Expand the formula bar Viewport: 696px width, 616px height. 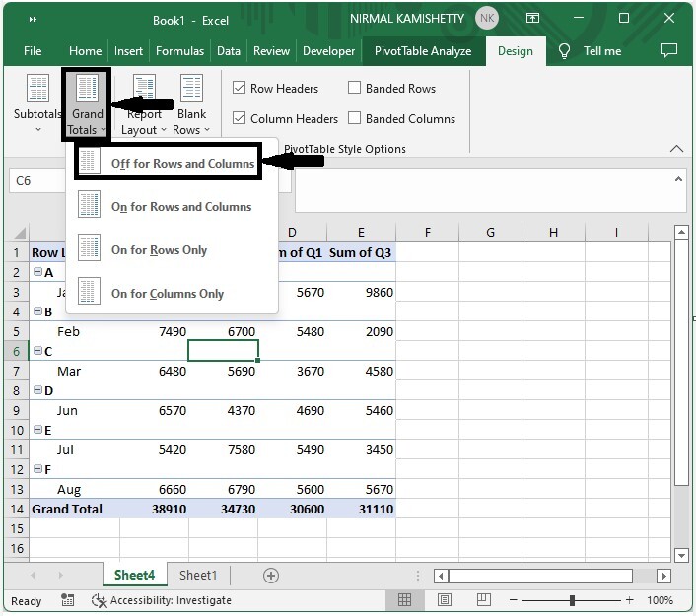click(678, 179)
